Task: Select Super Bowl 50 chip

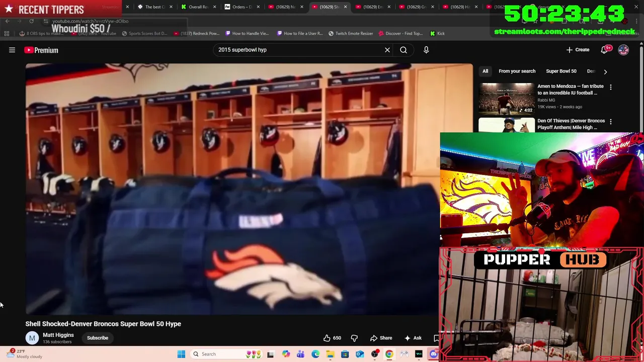Action: click(561, 71)
